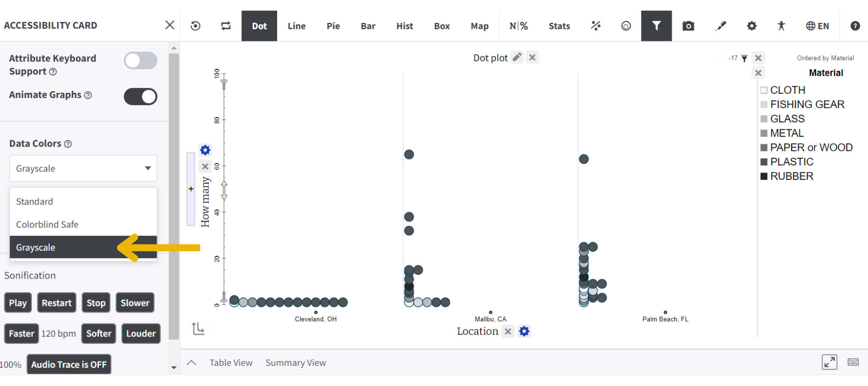Expand the bottom panel chevron

191,363
